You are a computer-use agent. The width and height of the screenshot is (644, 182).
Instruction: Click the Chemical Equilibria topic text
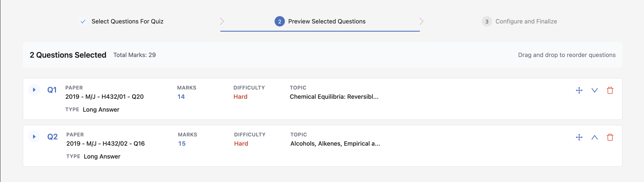334,97
